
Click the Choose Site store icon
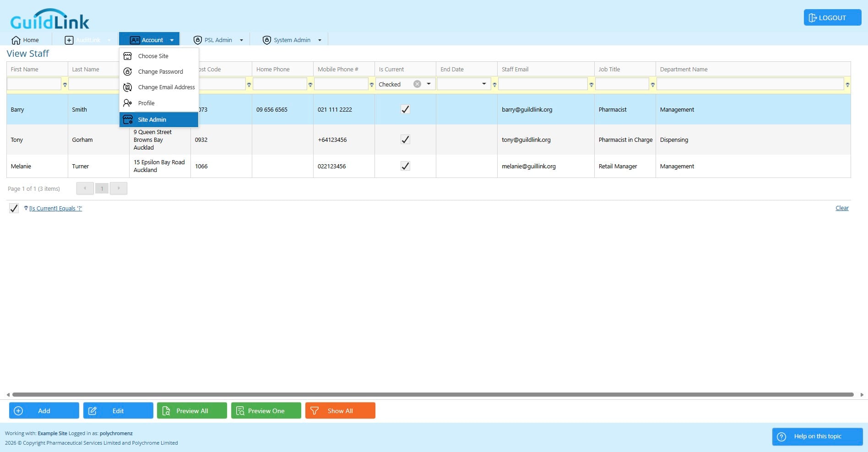point(128,56)
